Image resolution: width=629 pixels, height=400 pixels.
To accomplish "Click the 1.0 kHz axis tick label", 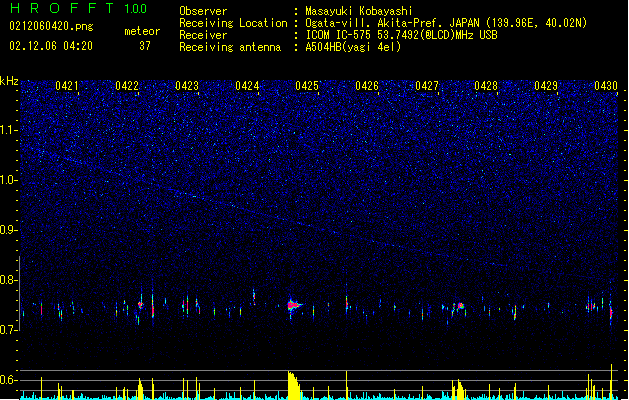I will [9, 180].
